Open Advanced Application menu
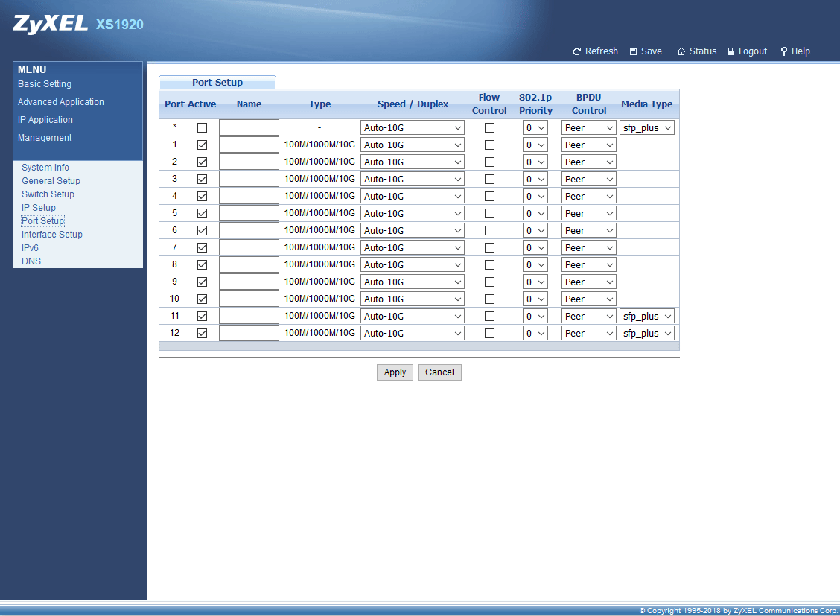Screen dimensions: 840x616 [60, 102]
